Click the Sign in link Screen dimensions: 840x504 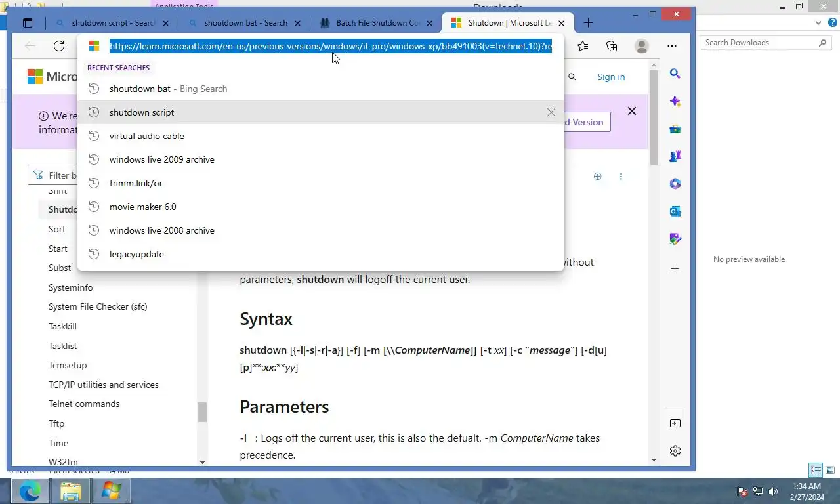pyautogui.click(x=611, y=77)
